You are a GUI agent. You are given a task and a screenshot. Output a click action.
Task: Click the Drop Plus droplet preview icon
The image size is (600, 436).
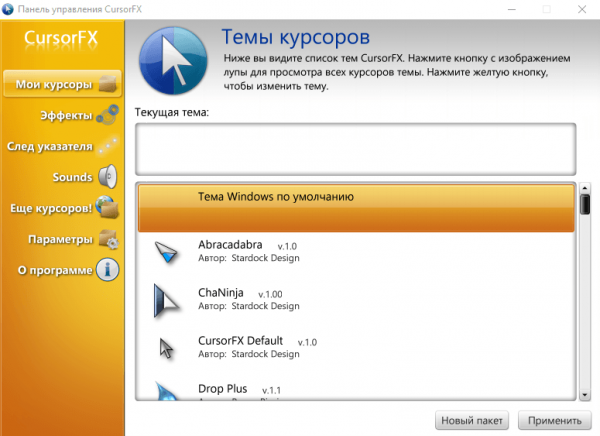166,391
